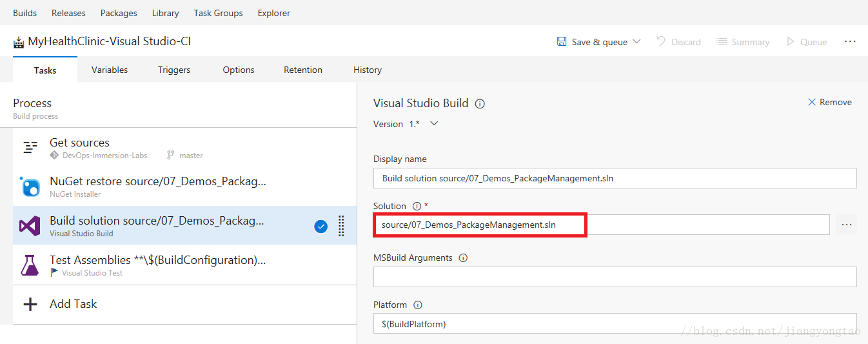Click the master branch icon
Image resolution: width=868 pixels, height=344 pixels.
pos(171,155)
